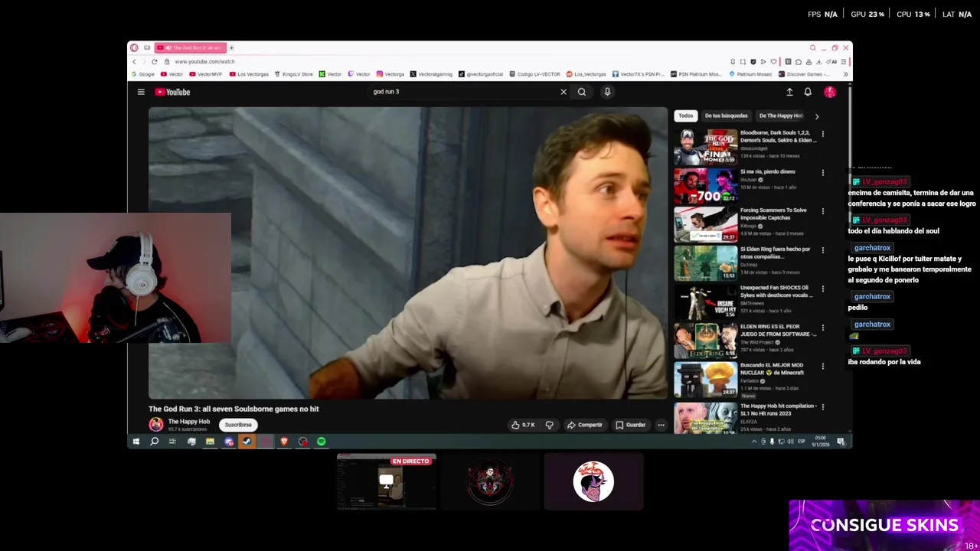
Task: Open 'Si me río, pierdo dinero' thumbnail
Action: tap(705, 186)
